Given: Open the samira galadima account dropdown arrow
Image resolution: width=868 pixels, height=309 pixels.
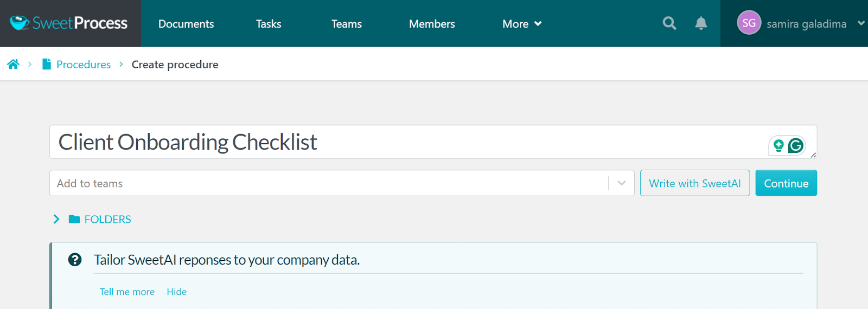Looking at the screenshot, I should click(x=860, y=23).
